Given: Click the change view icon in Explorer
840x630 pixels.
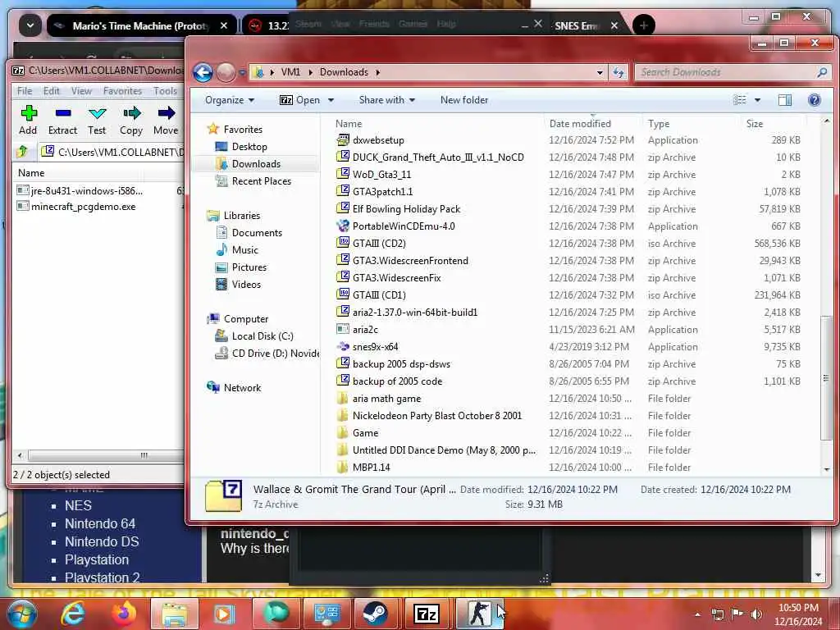Looking at the screenshot, I should click(x=740, y=100).
